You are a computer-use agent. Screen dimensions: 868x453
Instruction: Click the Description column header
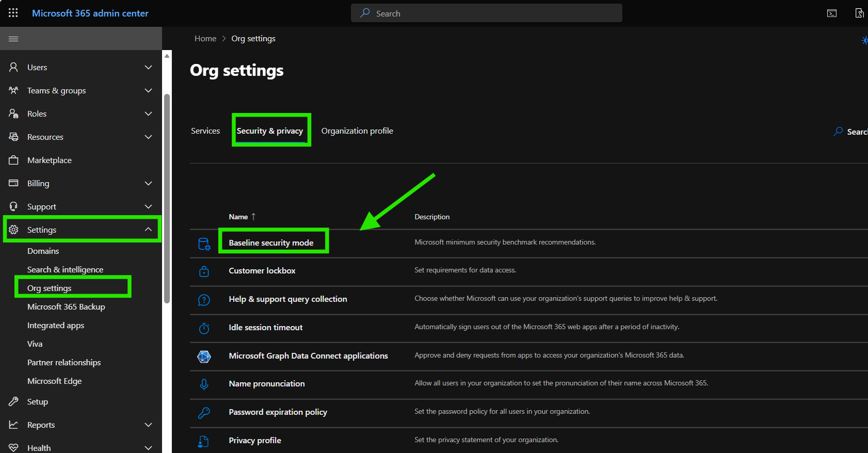432,217
